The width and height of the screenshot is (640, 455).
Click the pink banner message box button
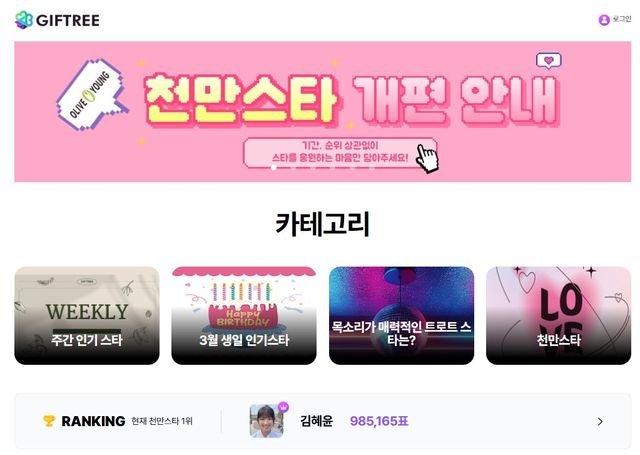pos(340,153)
